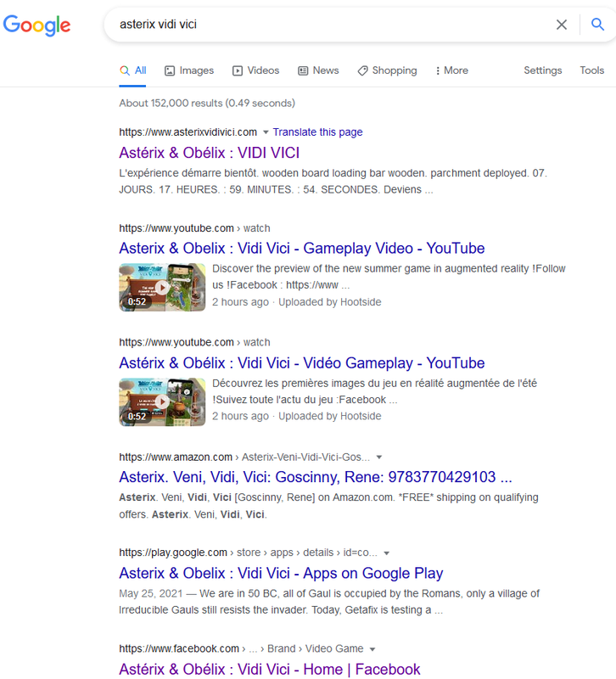Click the play.google.com breadcrumb URL text
The image size is (616, 679).
click(248, 553)
